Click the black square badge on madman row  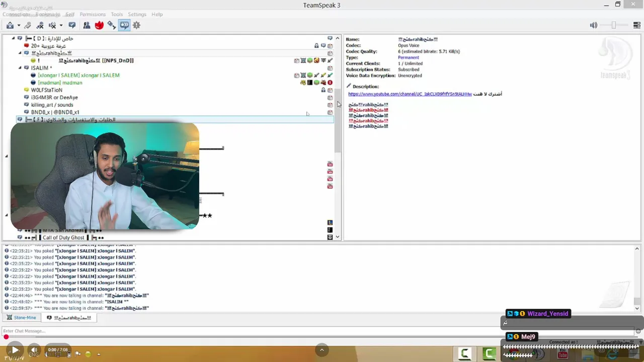pyautogui.click(x=310, y=82)
